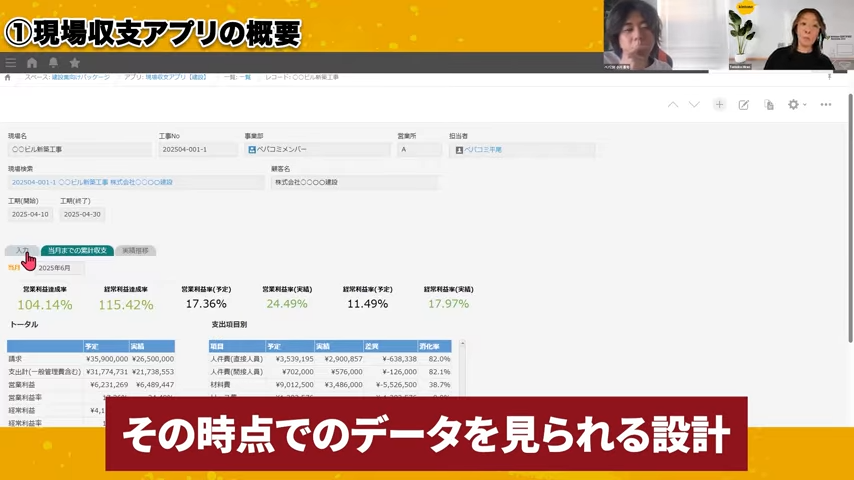Go to next record with down chevron

[x=694, y=105]
